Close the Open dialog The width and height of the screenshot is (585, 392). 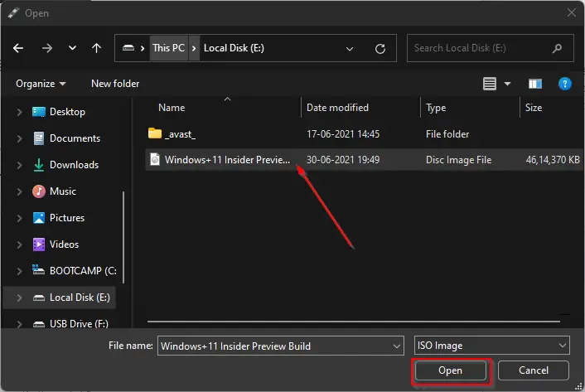(571, 12)
